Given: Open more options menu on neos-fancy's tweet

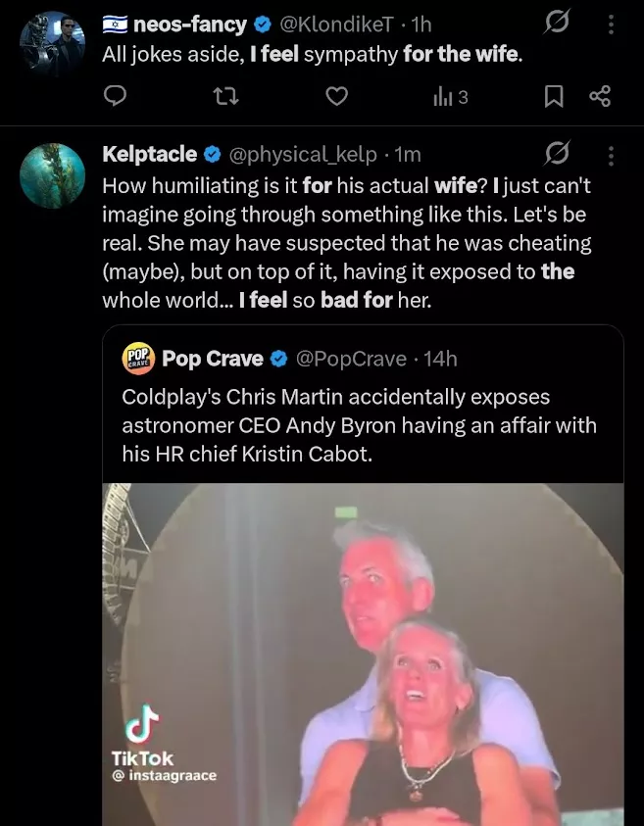Looking at the screenshot, I should 612,22.
